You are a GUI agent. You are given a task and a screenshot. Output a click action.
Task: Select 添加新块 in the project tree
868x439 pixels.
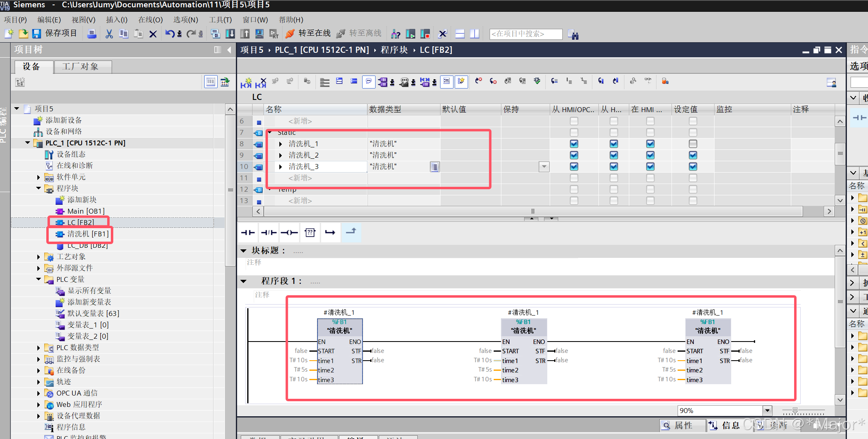pos(82,199)
